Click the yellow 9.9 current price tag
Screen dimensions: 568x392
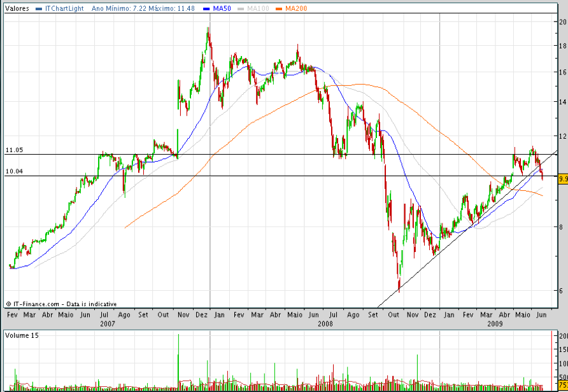pos(563,179)
